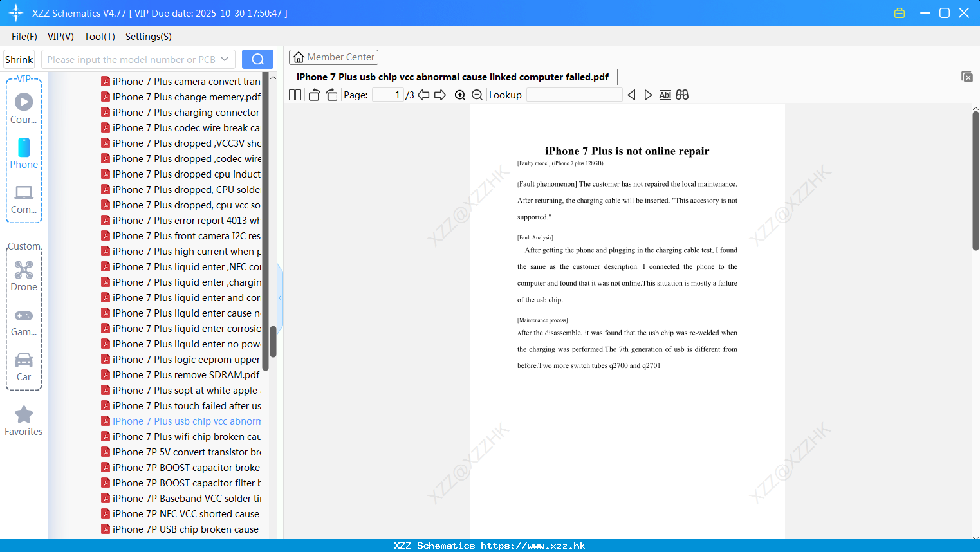Go to the next PDF page arrow
Viewport: 980px width, 552px height.
click(440, 95)
